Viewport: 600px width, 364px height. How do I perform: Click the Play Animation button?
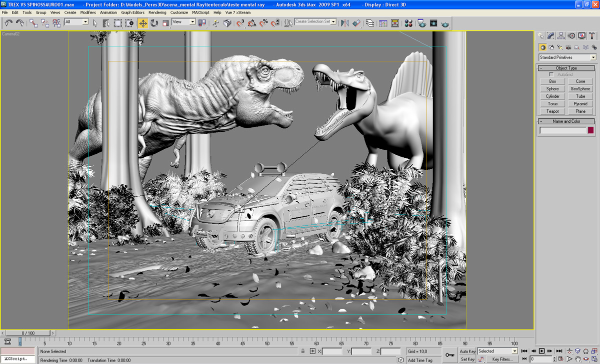pyautogui.click(x=541, y=352)
